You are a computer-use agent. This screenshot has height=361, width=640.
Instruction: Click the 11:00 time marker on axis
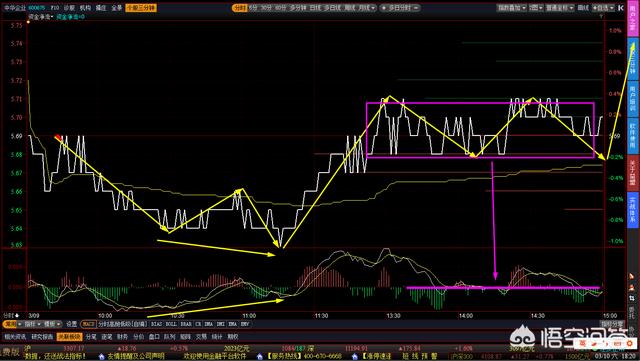point(249,316)
